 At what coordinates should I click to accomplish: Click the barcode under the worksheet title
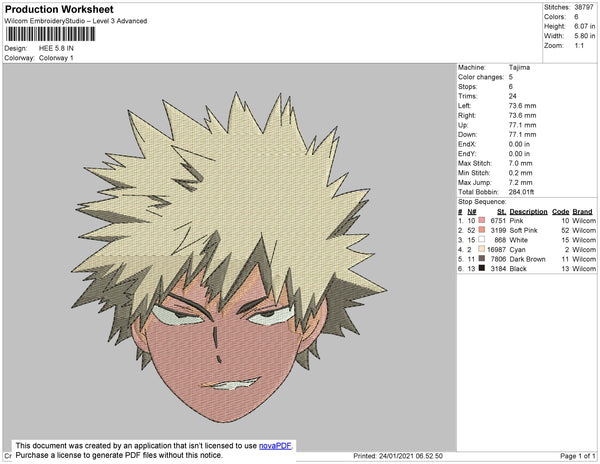50,34
